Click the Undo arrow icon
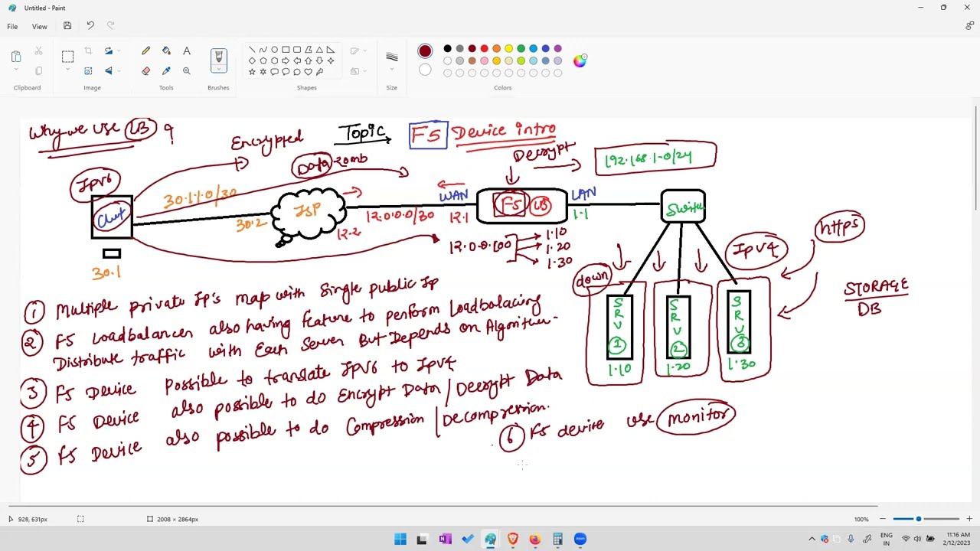 tap(90, 26)
